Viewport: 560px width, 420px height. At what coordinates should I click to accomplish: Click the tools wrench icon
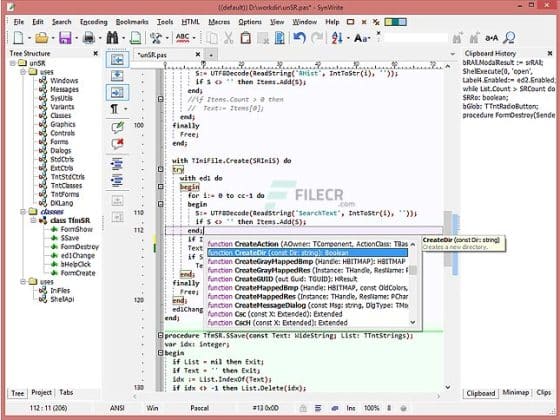click(156, 38)
